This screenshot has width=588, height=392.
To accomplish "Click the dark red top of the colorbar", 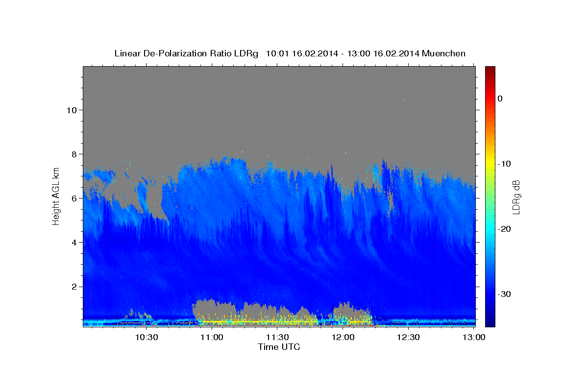I will 490,71.
